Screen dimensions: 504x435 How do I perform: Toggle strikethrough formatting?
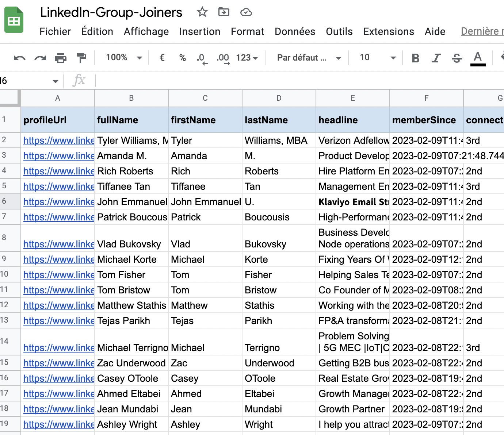tap(457, 58)
